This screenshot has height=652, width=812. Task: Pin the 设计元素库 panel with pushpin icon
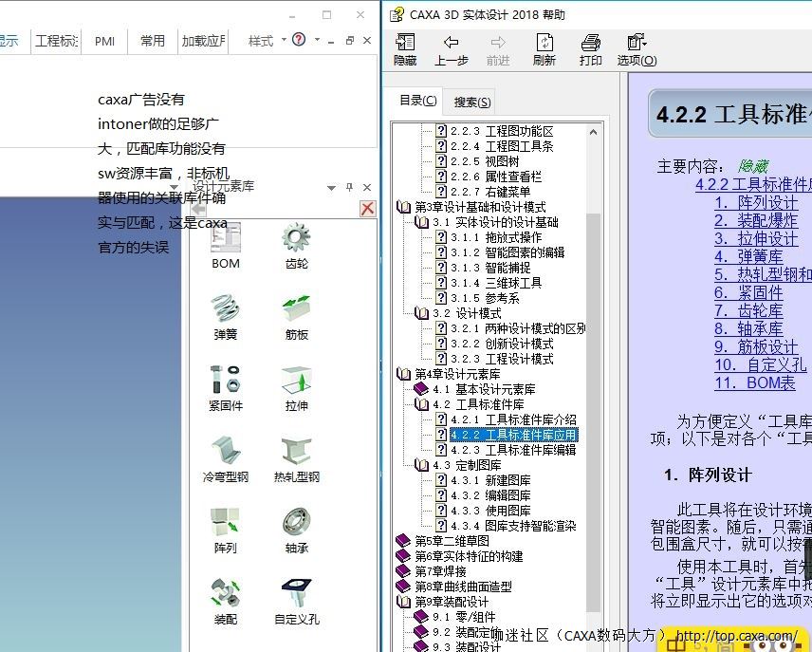[349, 187]
